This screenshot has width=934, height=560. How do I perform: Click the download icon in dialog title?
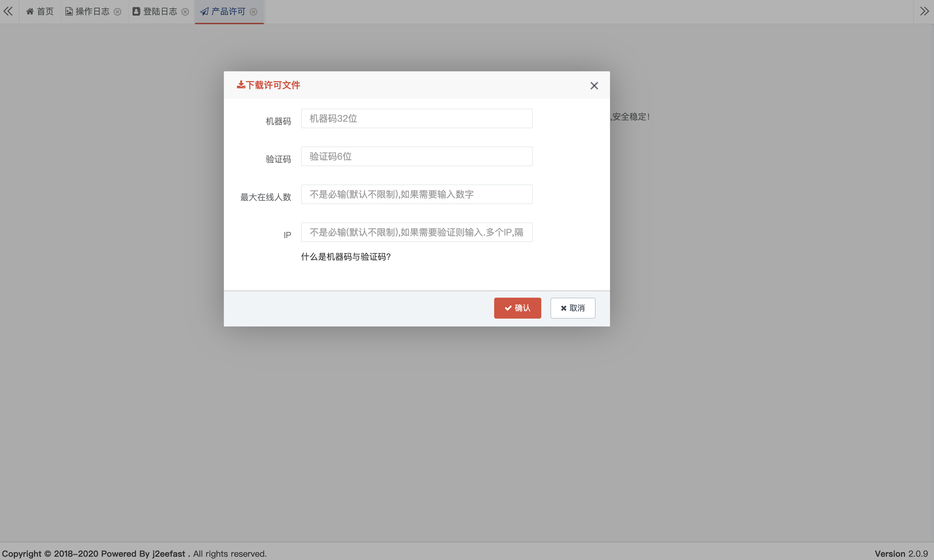(241, 84)
